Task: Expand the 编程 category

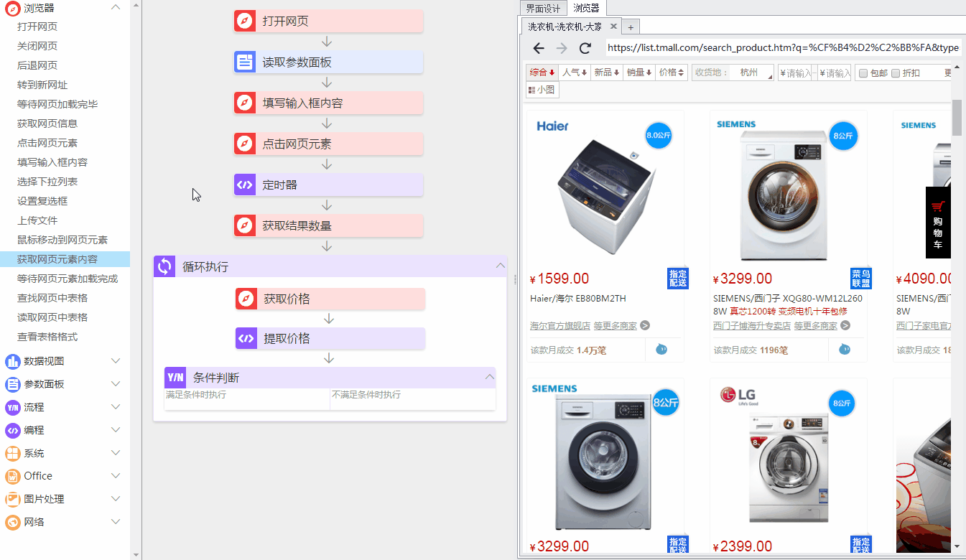Action: (x=116, y=430)
